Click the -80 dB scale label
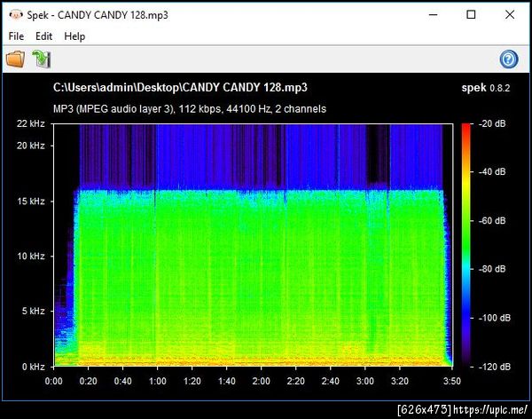Screen dimensions: 532x419 [492, 269]
